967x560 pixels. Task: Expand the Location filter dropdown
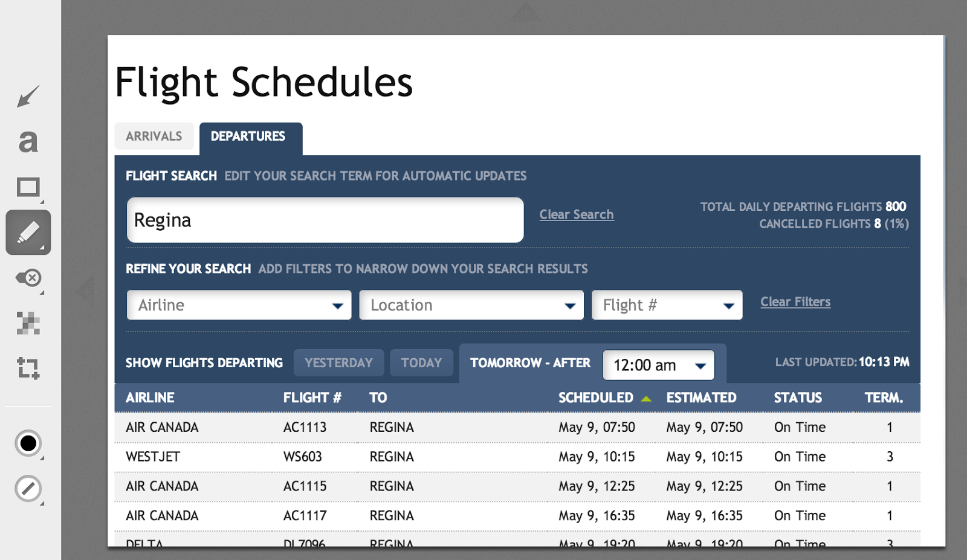click(x=471, y=305)
